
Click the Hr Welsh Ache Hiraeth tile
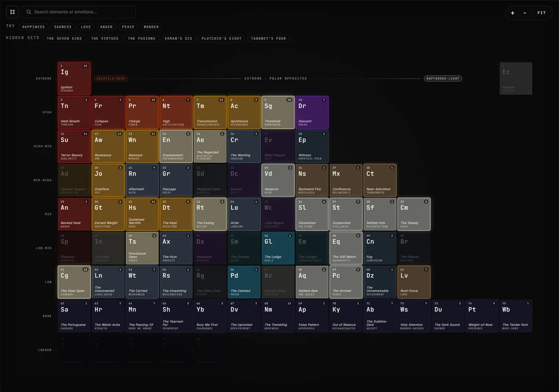pos(108,315)
